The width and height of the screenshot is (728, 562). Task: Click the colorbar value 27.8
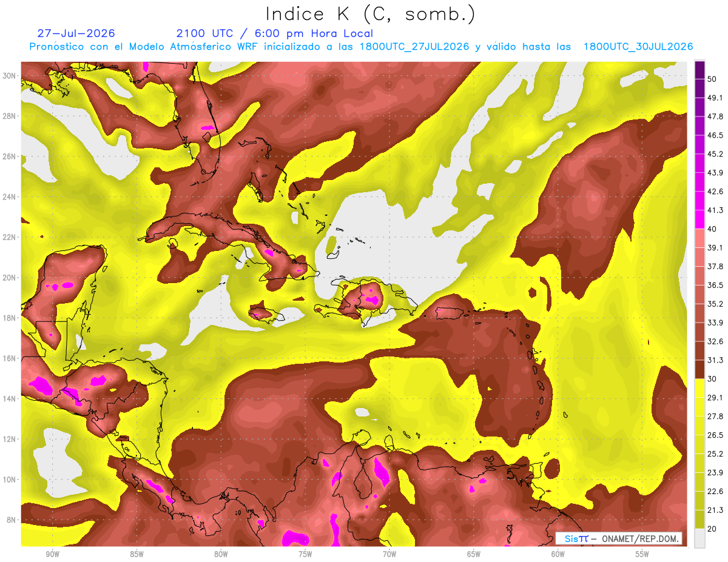pos(715,416)
